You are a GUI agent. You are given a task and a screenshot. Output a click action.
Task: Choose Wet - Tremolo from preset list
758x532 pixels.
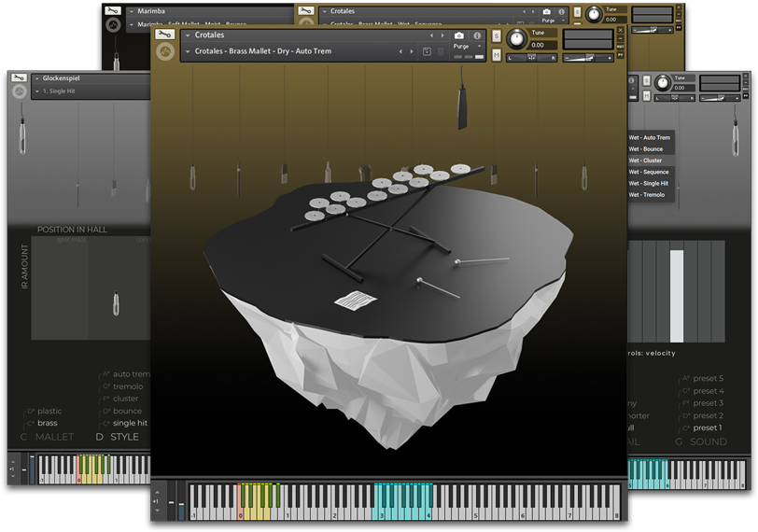[647, 195]
